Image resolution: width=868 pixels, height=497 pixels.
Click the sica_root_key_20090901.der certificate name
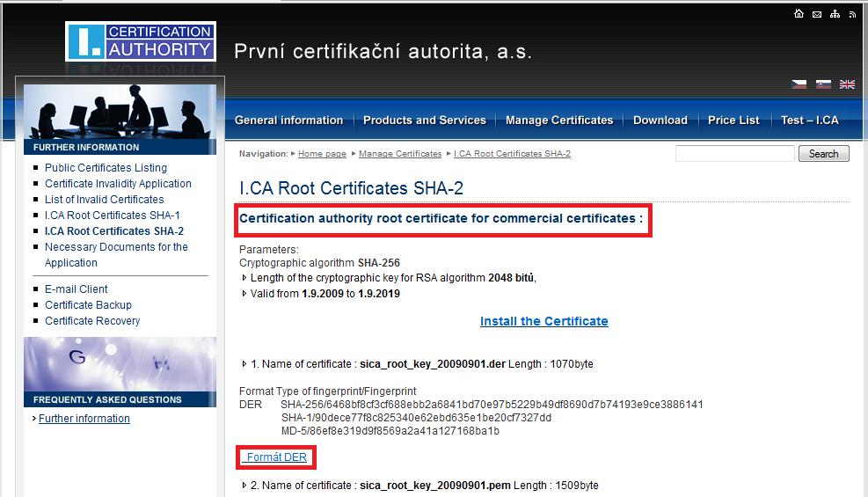coord(433,364)
